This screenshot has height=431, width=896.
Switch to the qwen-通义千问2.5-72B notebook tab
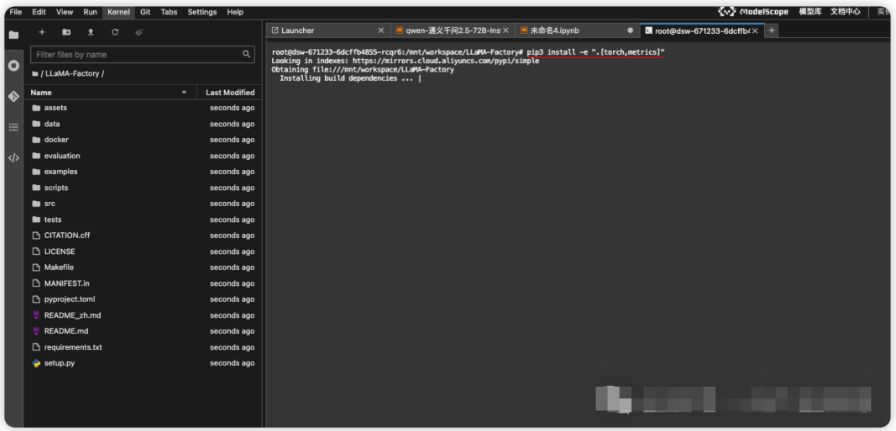[x=452, y=30]
